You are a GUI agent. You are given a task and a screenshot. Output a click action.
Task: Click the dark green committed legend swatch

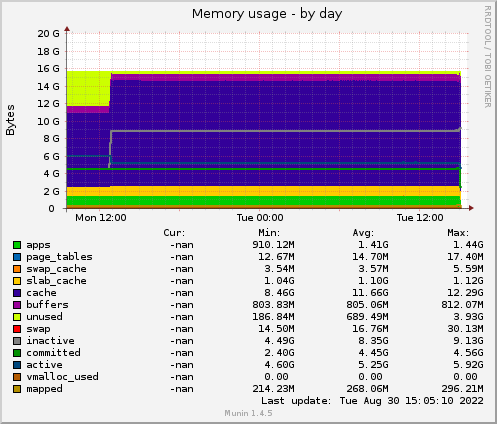point(17,353)
